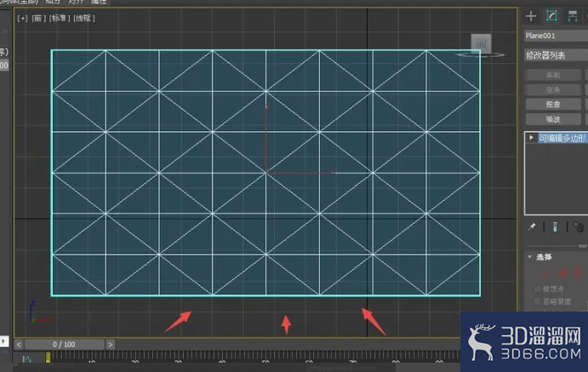Open the Hierarchy panel icon
The width and height of the screenshot is (588, 372).
pos(572,16)
